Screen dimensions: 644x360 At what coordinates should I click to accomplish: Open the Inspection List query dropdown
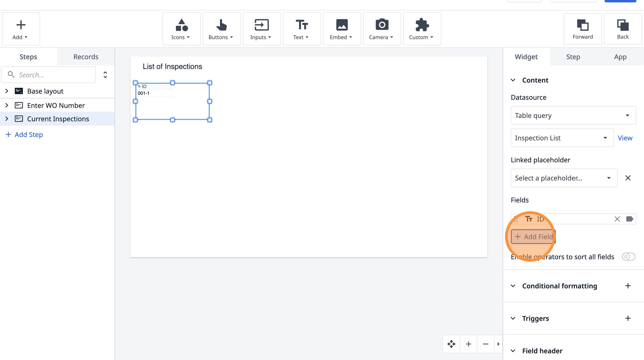(x=562, y=138)
